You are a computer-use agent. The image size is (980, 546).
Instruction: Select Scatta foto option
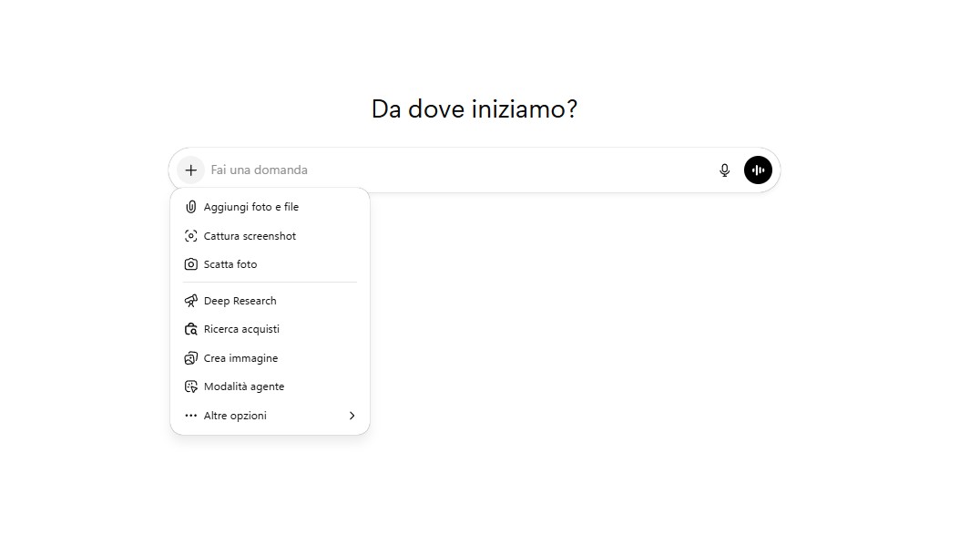[231, 264]
